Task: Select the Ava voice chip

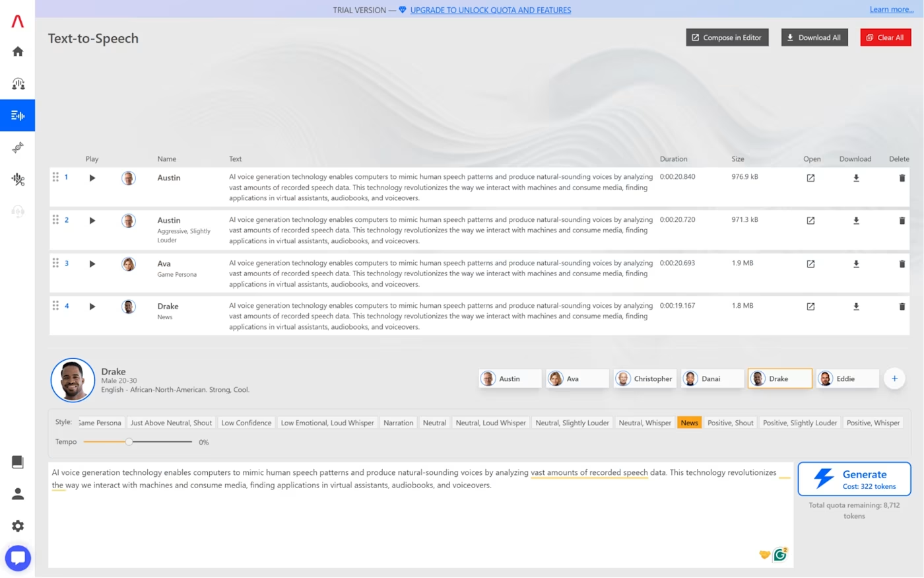Action: click(x=577, y=379)
